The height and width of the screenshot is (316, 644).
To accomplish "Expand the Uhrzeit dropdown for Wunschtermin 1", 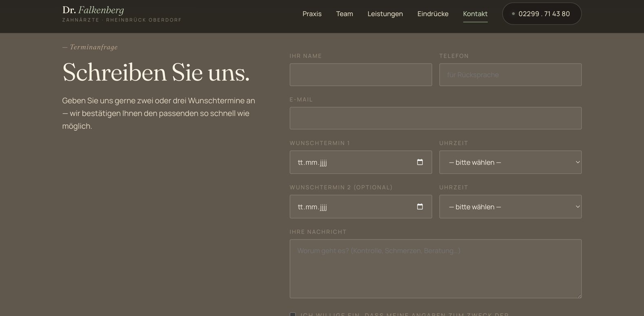I will [510, 162].
